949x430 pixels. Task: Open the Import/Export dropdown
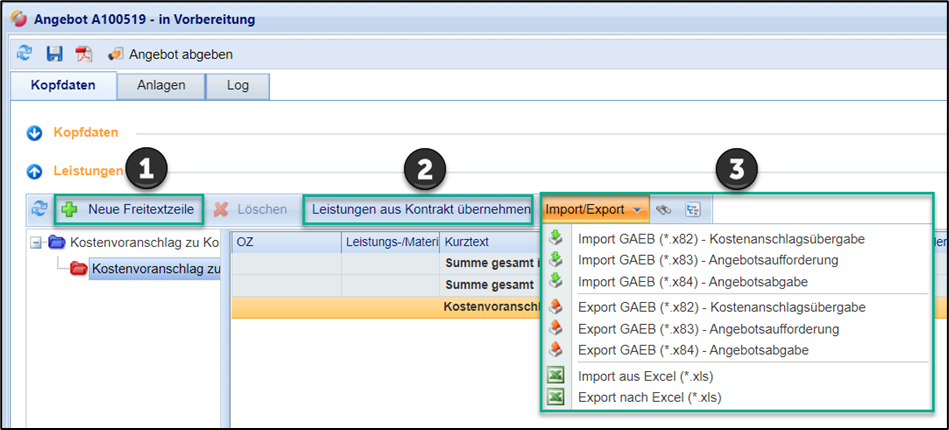coord(594,210)
